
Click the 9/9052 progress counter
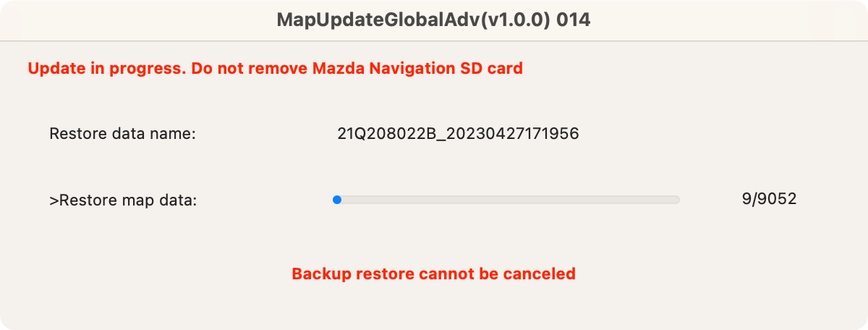[769, 199]
